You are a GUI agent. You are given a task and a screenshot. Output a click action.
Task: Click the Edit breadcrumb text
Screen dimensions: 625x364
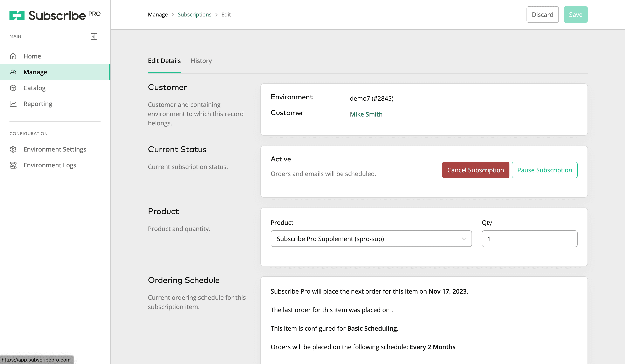[x=226, y=14]
